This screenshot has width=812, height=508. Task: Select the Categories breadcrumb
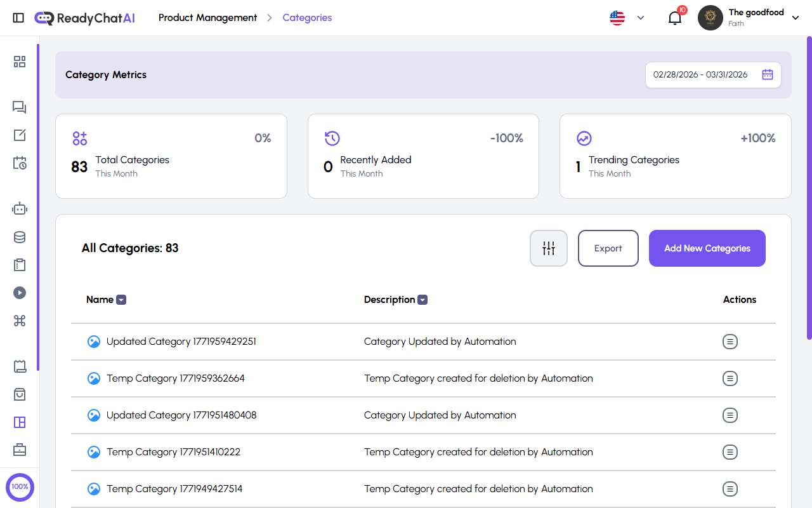(x=307, y=18)
